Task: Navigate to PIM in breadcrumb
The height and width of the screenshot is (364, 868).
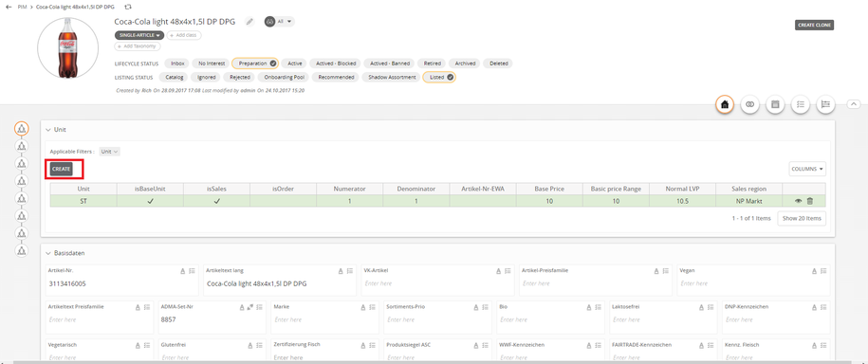Action: [x=22, y=7]
